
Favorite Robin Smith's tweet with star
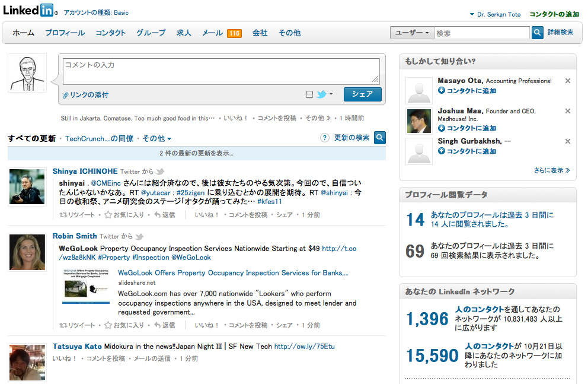(124, 325)
